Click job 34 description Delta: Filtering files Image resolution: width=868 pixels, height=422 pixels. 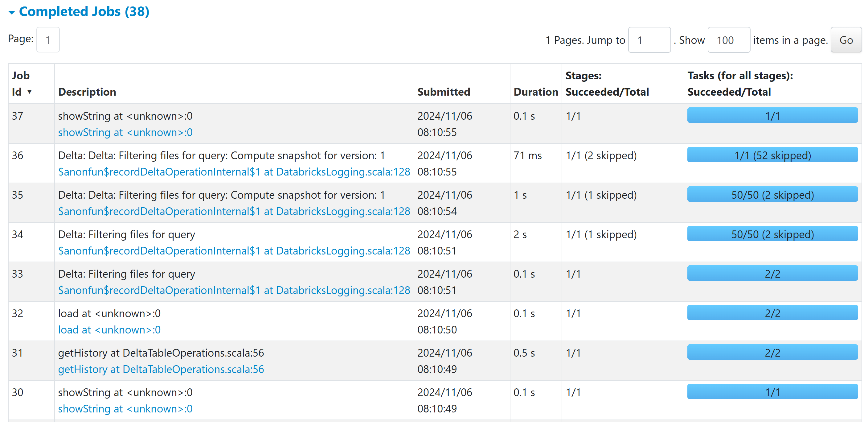pyautogui.click(x=126, y=234)
